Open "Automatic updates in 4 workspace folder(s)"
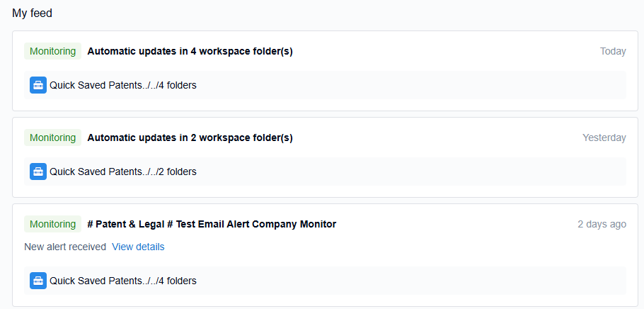This screenshot has width=644, height=309. 190,51
